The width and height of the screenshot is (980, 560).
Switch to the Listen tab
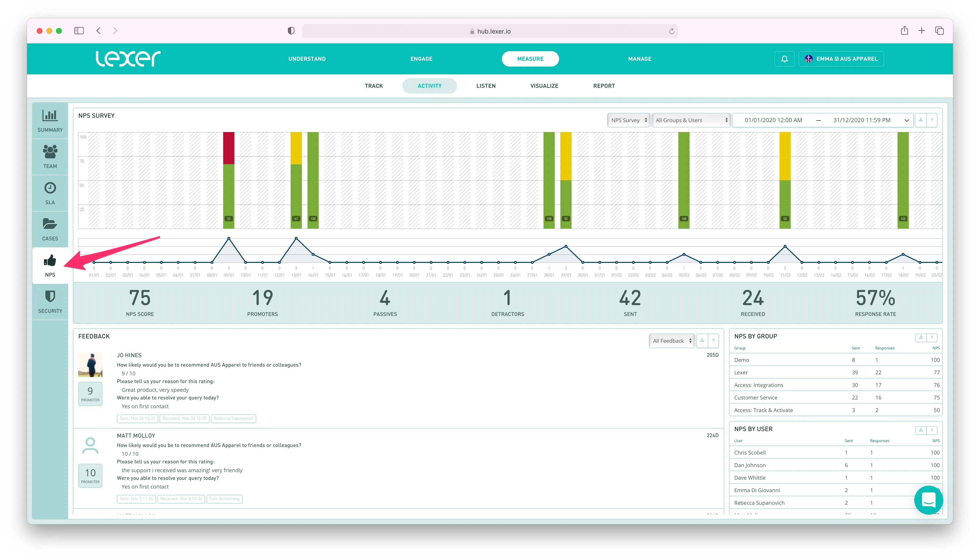[486, 86]
